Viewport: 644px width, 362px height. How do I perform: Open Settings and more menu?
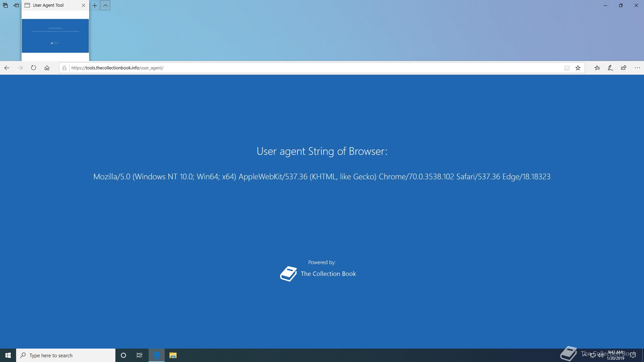(x=637, y=68)
